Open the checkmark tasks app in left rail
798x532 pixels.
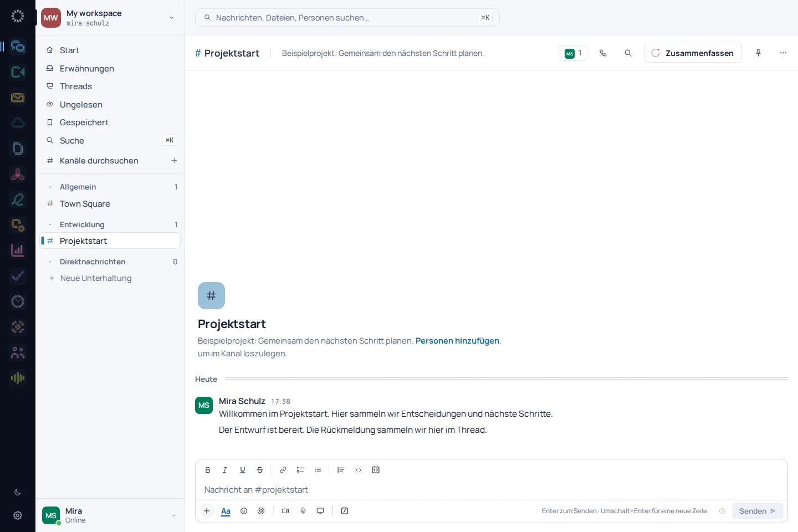18,276
